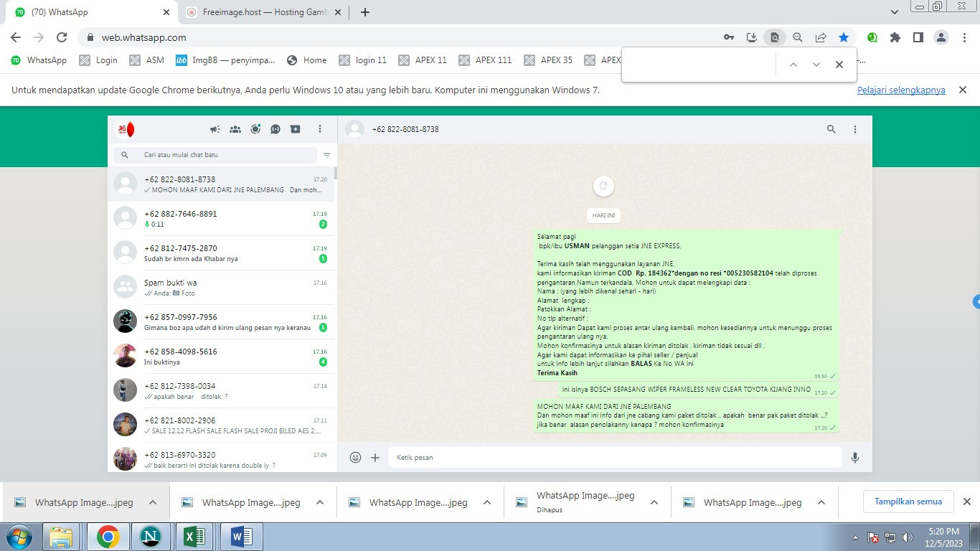The image size is (980, 551).
Task: Click the load earlier messages refresh button
Action: (x=603, y=186)
